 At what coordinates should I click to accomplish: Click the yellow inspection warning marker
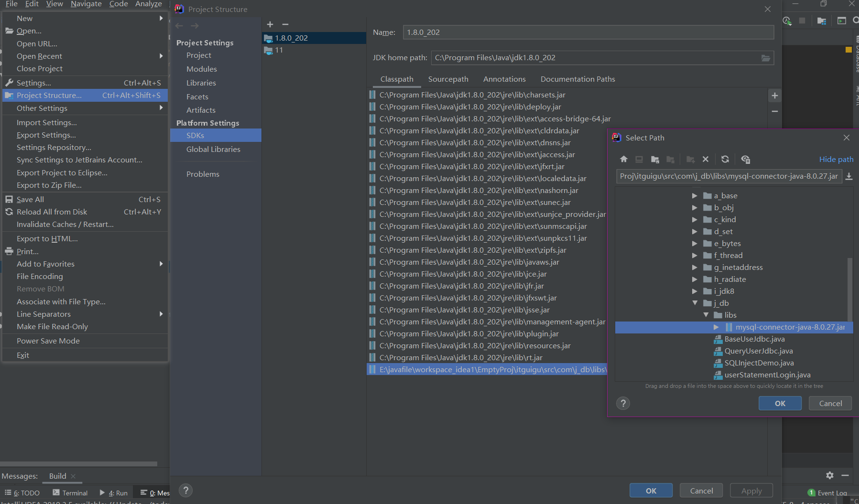click(x=848, y=50)
